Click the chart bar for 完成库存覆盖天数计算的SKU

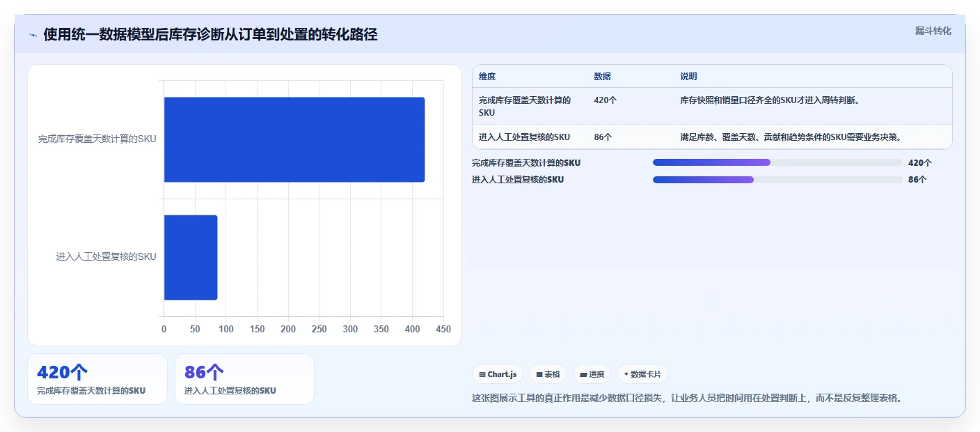pyautogui.click(x=294, y=139)
